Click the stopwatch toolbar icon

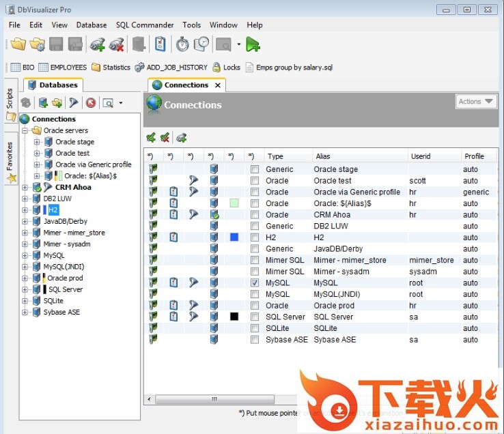click(182, 44)
